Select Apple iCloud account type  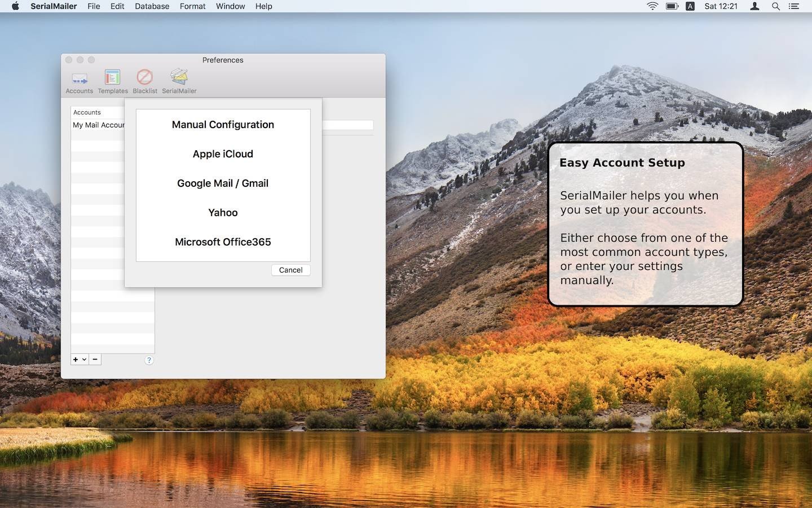click(x=223, y=154)
